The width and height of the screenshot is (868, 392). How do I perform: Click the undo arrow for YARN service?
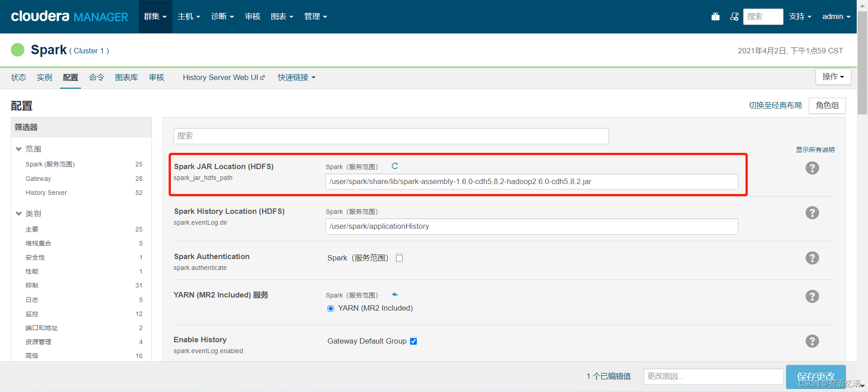395,294
